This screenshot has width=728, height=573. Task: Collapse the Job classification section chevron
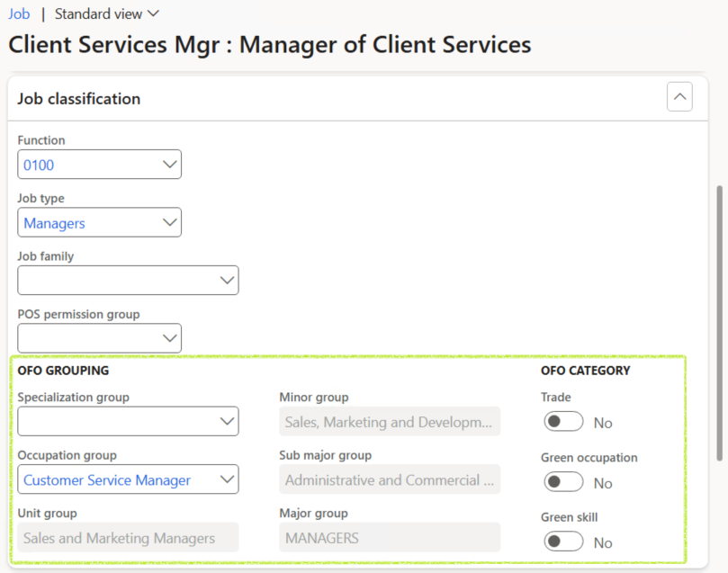tap(679, 96)
